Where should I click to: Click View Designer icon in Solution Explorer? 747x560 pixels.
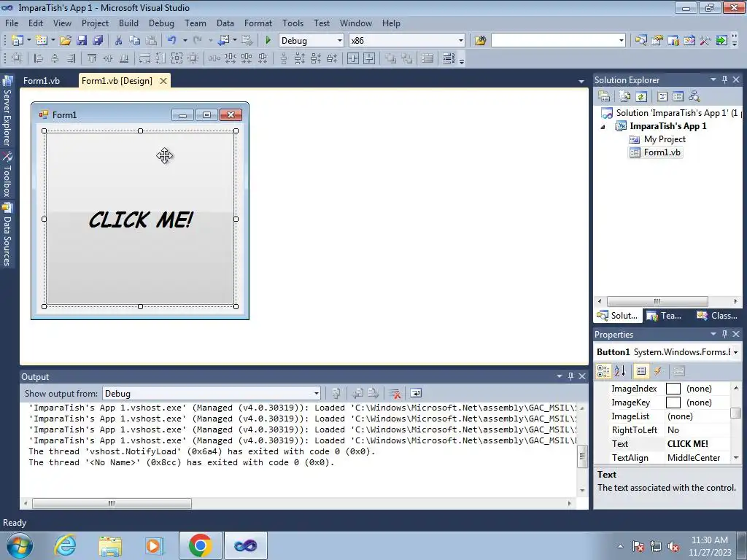point(678,96)
